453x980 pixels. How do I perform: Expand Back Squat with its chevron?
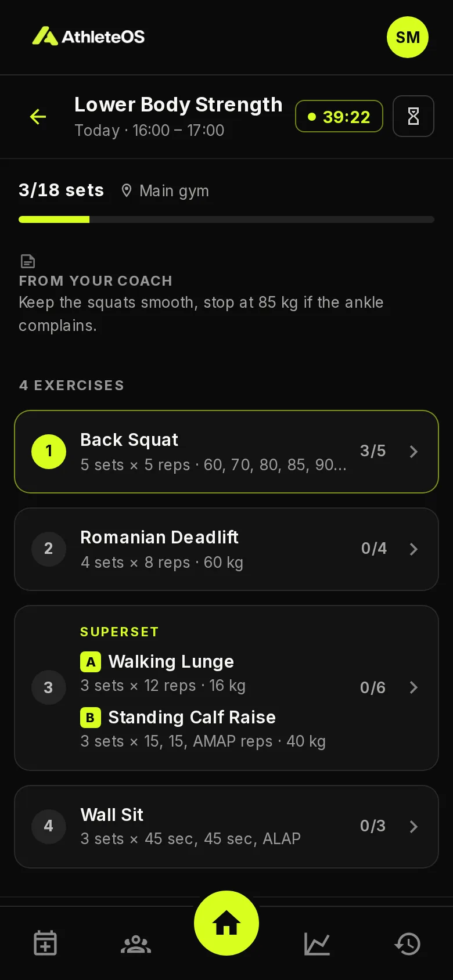pos(414,451)
